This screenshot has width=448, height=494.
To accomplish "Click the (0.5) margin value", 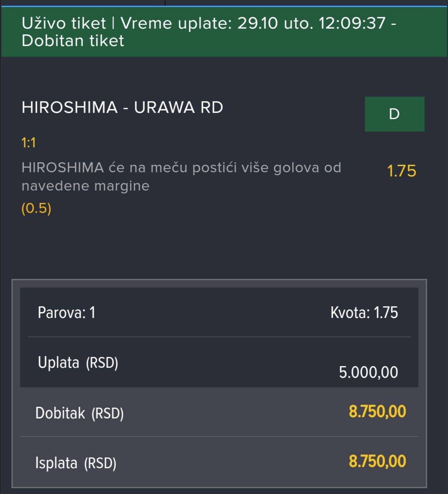I will (36, 208).
